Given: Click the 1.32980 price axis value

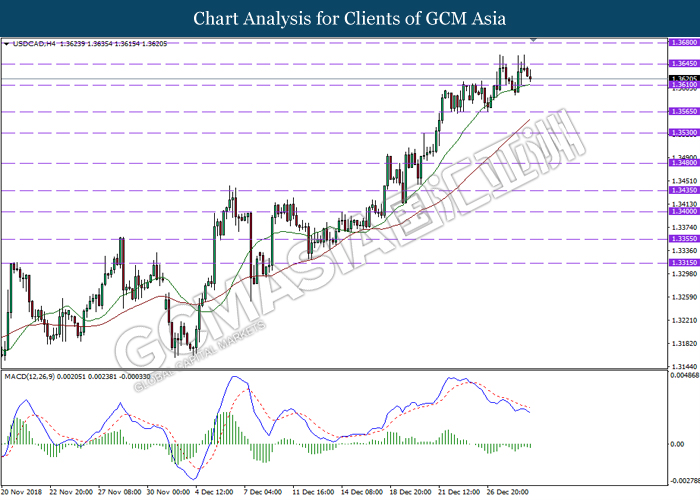Looking at the screenshot, I should pyautogui.click(x=684, y=274).
